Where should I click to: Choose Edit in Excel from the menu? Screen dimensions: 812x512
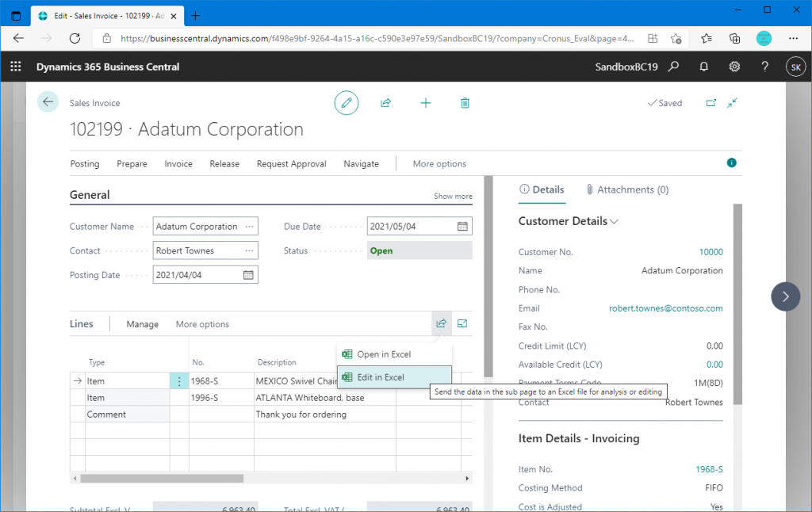(394, 377)
